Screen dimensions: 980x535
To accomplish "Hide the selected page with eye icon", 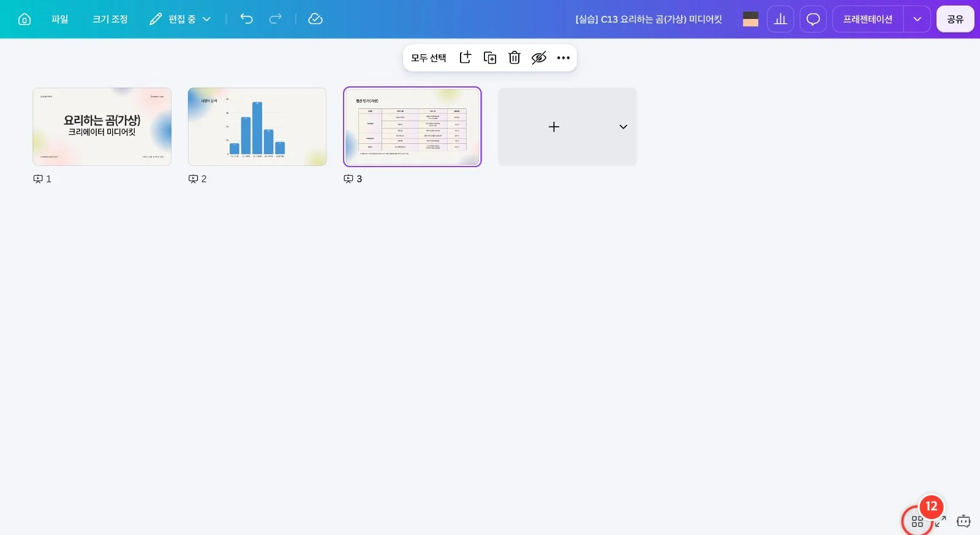I will pos(539,58).
